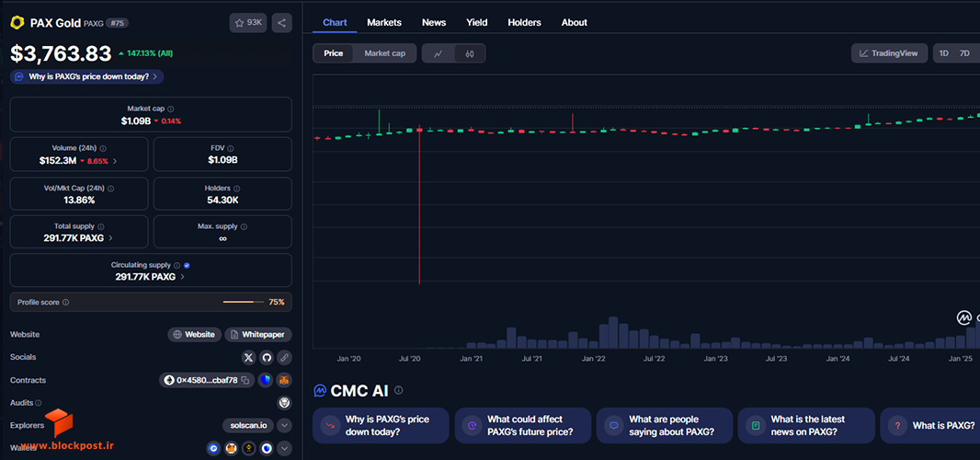Toggle chart to Market cap mode
The width and height of the screenshot is (980, 460).
(x=385, y=53)
